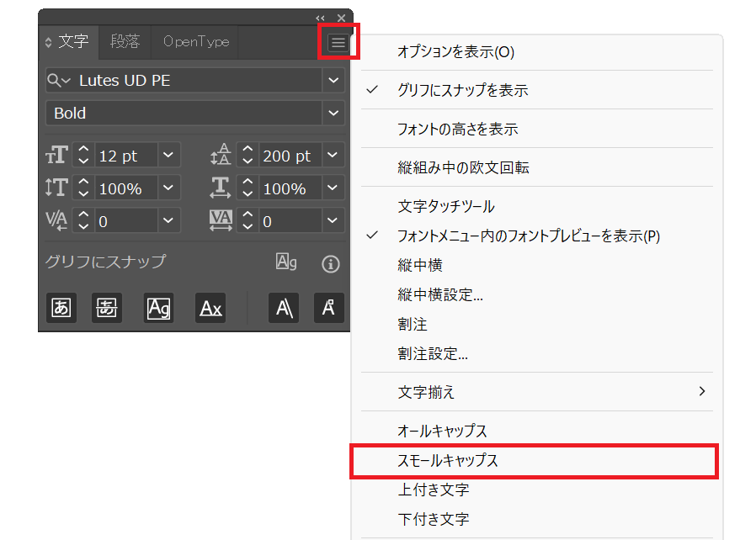The image size is (756, 540).
Task: Open the Character panel hamburger menu
Action: pyautogui.click(x=338, y=42)
